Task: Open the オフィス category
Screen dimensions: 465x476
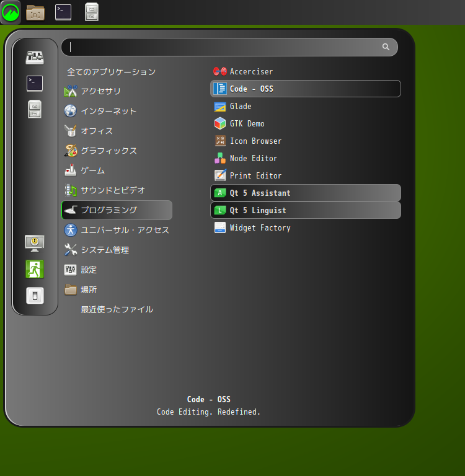Action: (x=117, y=131)
